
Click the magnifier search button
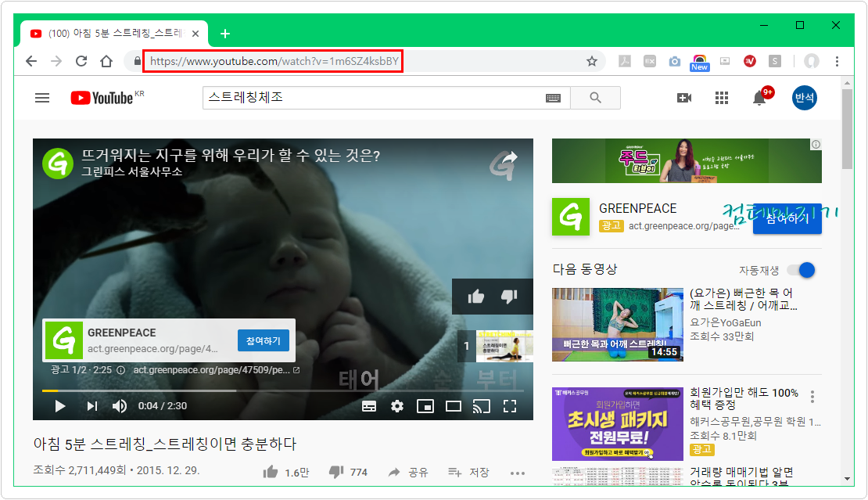pos(595,98)
